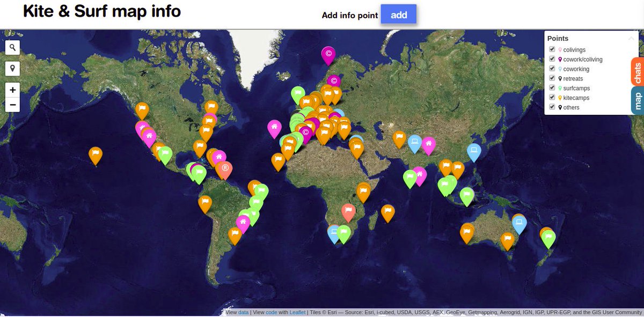
Task: Open the red flag marker in southern Africa
Action: coord(348,213)
